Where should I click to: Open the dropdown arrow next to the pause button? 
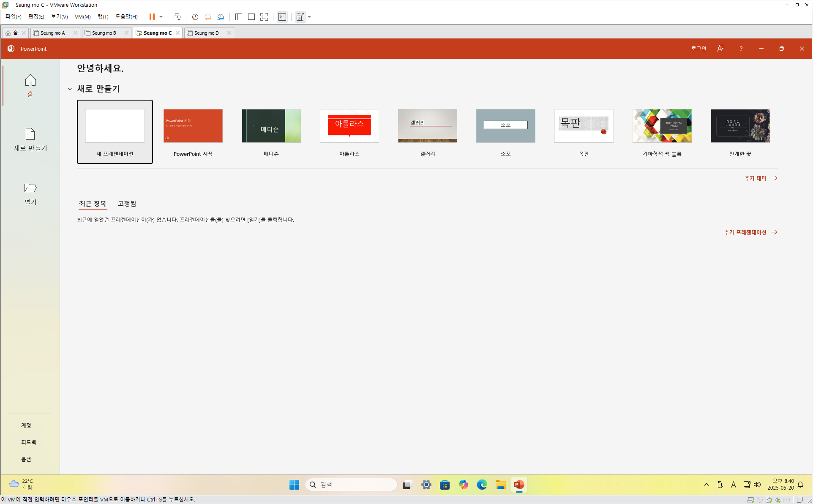click(161, 17)
